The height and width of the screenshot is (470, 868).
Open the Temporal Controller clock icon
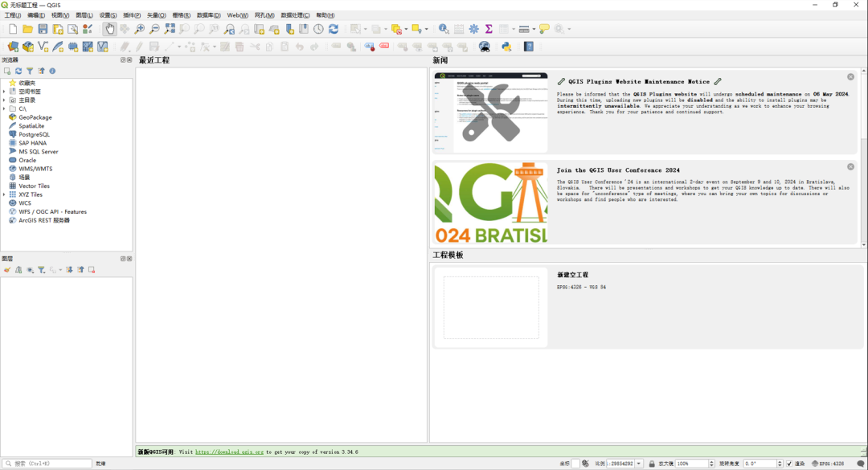pos(318,29)
